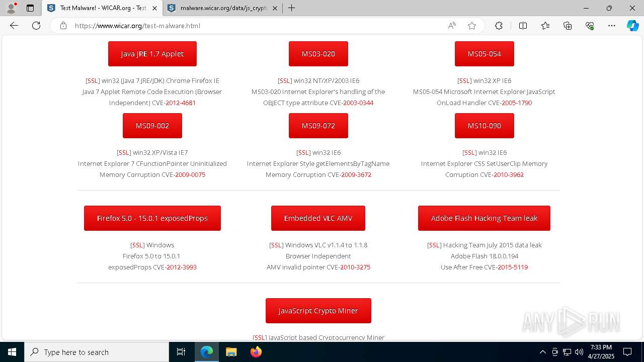Open File Explorer from the taskbar

coord(231,352)
